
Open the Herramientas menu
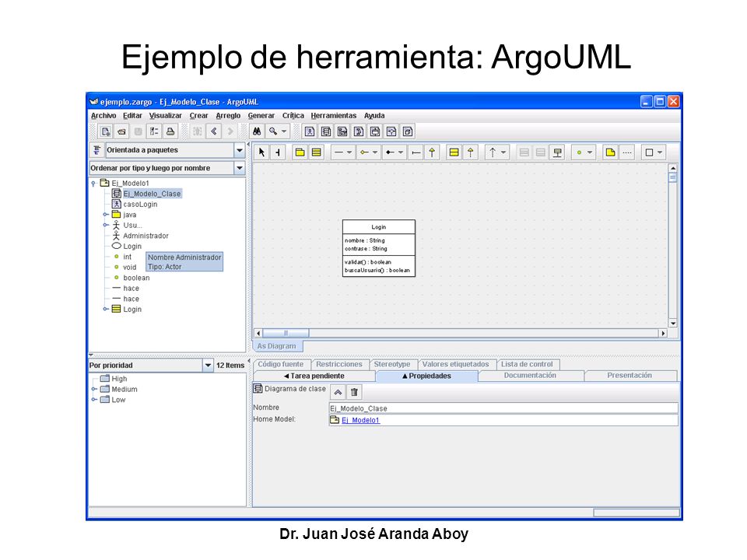(334, 116)
